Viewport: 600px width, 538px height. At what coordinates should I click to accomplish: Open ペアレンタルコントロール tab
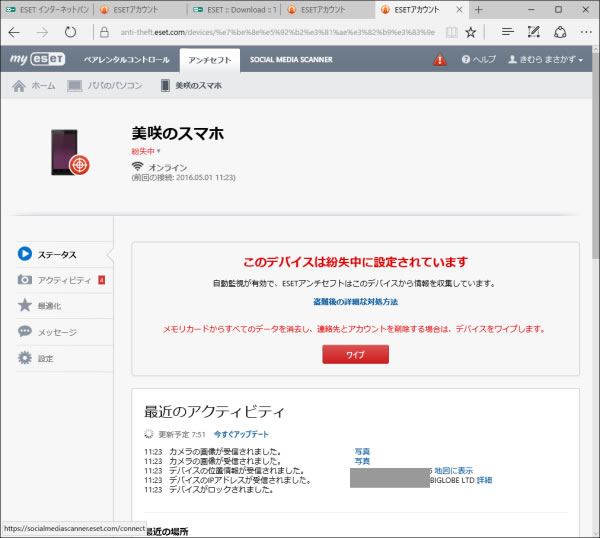[x=127, y=60]
